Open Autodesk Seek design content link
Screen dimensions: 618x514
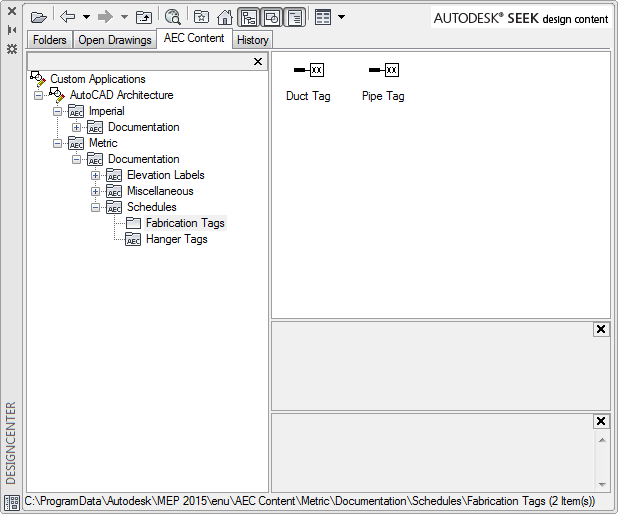(521, 18)
